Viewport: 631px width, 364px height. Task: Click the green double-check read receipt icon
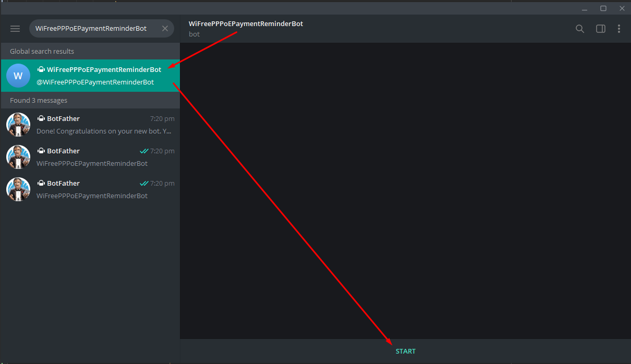tap(145, 151)
